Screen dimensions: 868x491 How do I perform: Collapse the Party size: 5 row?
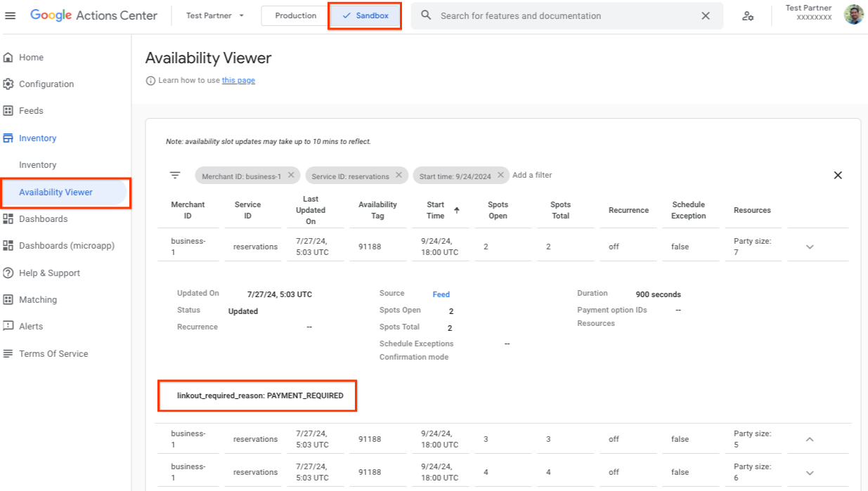[x=809, y=438]
